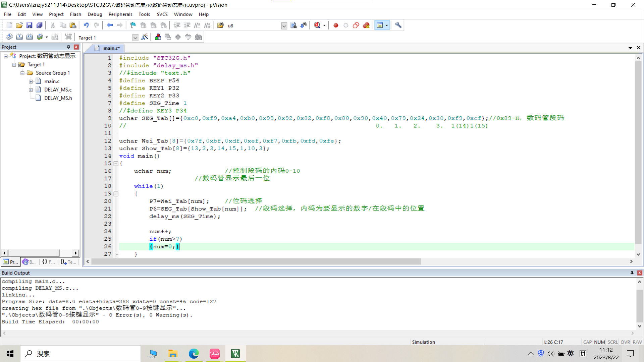
Task: Open the debug session dropdown arrow
Action: [324, 25]
